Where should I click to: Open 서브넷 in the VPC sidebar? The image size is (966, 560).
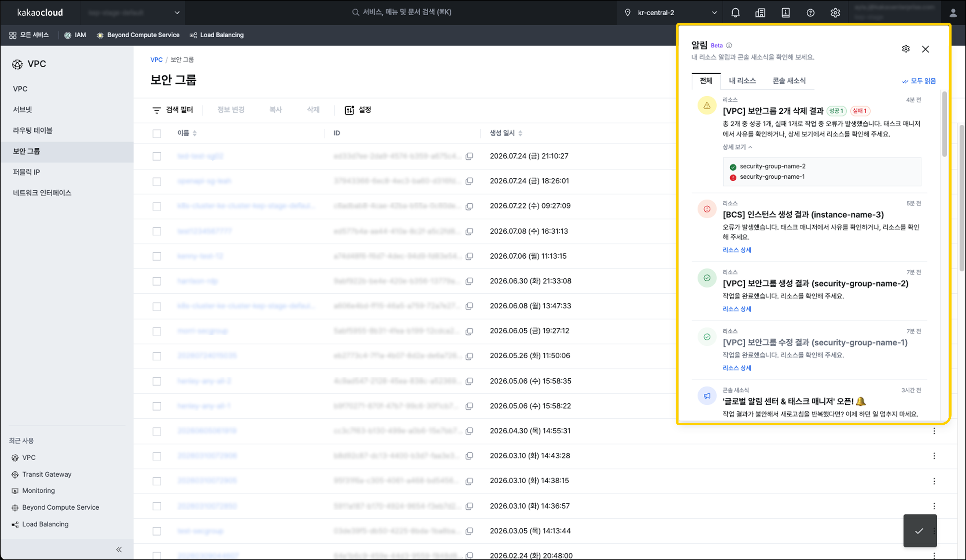23,110
